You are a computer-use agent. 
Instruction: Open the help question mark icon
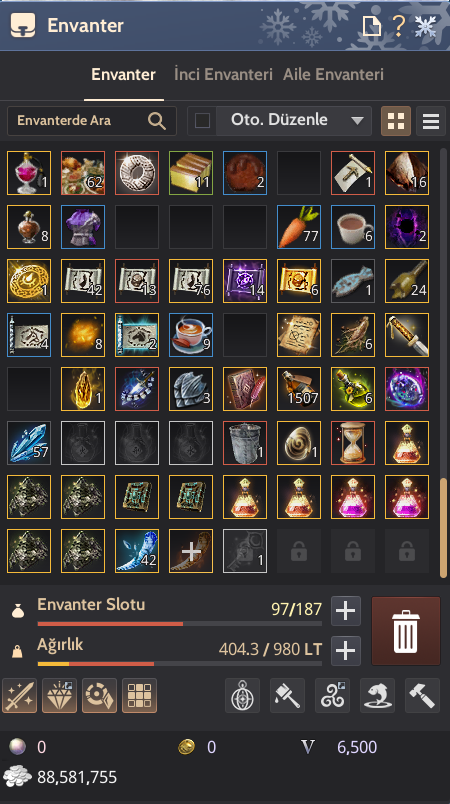tap(398, 25)
